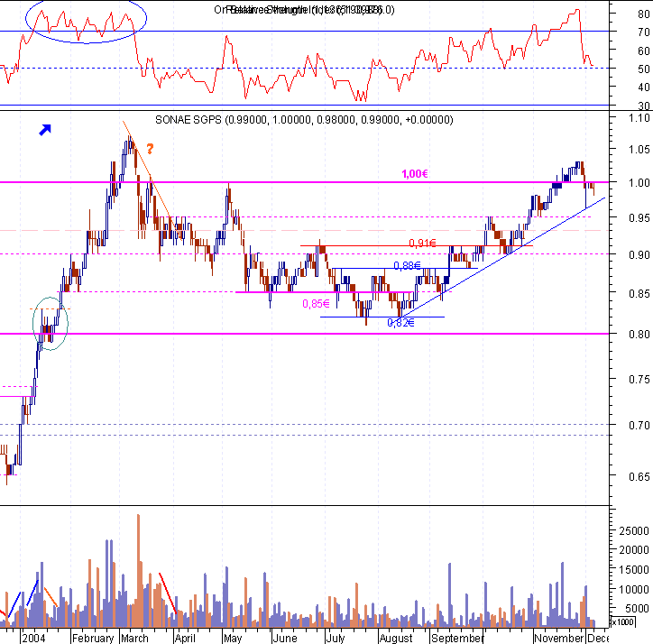
Task: Click the 0.80 value on price axis
Action: [x=639, y=334]
